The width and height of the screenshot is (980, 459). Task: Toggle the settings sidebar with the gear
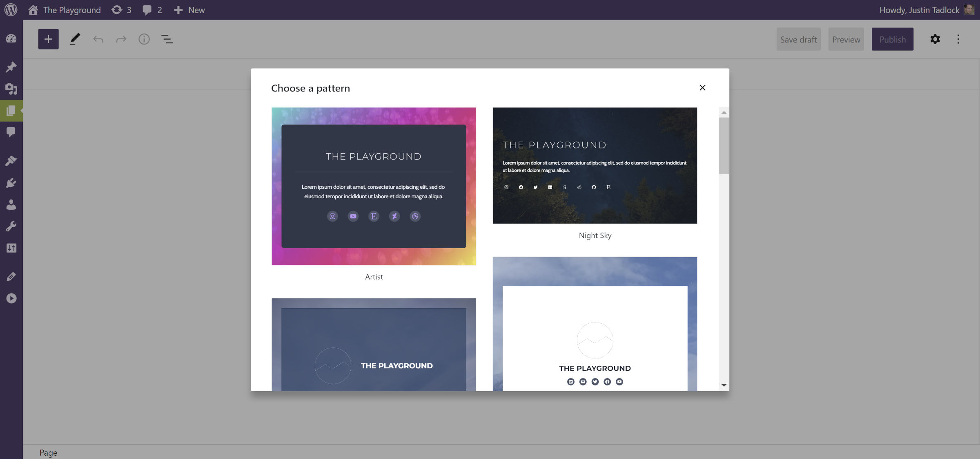click(x=935, y=39)
